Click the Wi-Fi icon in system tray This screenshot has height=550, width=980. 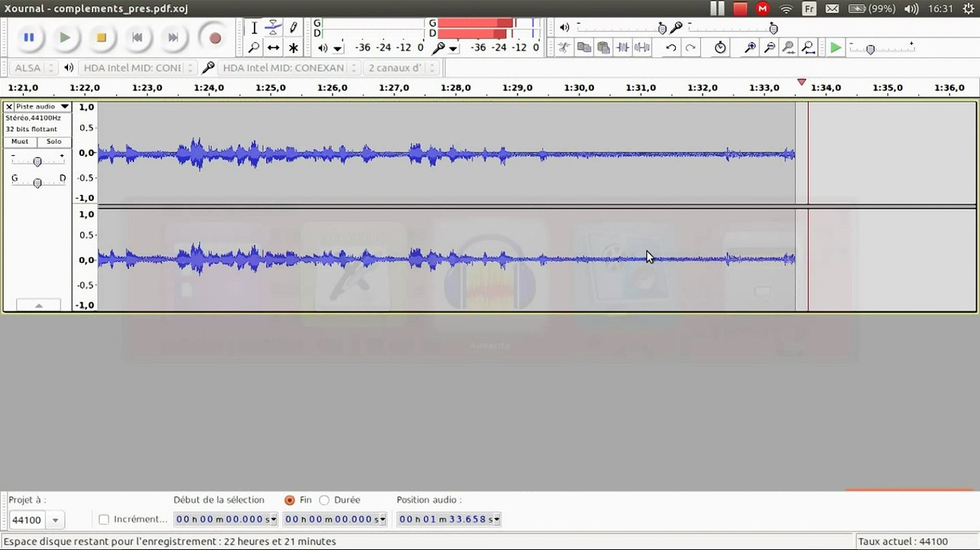pyautogui.click(x=786, y=8)
